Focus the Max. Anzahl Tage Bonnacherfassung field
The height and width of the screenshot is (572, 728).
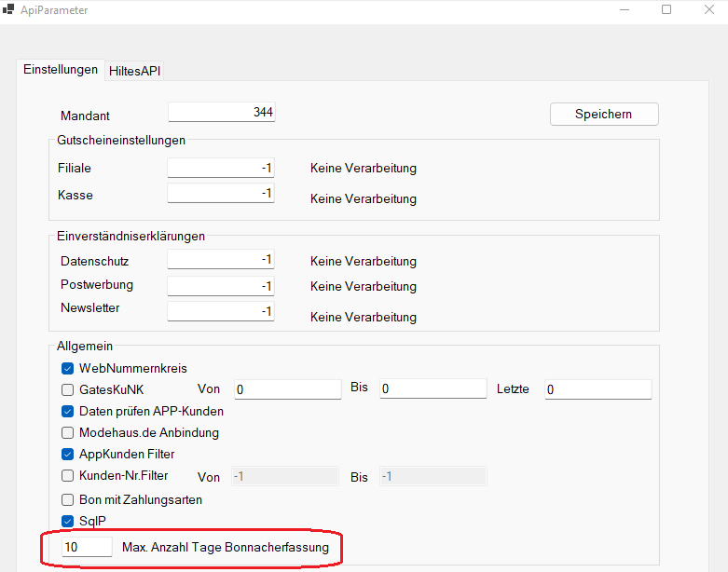(87, 547)
